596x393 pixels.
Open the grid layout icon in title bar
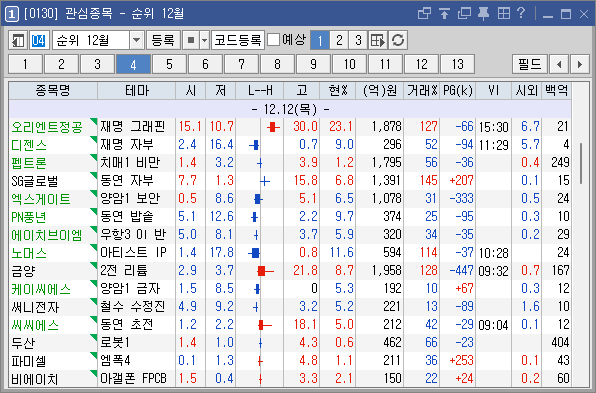[x=504, y=14]
